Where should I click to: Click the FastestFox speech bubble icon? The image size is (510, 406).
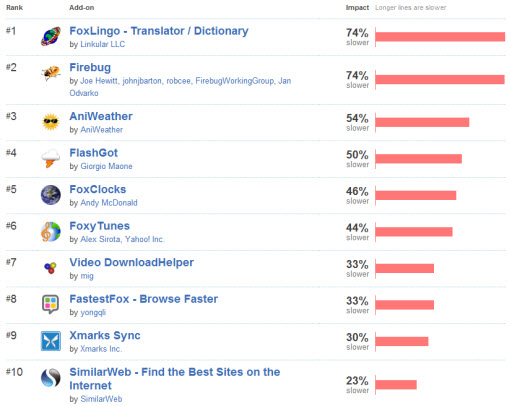click(x=51, y=304)
